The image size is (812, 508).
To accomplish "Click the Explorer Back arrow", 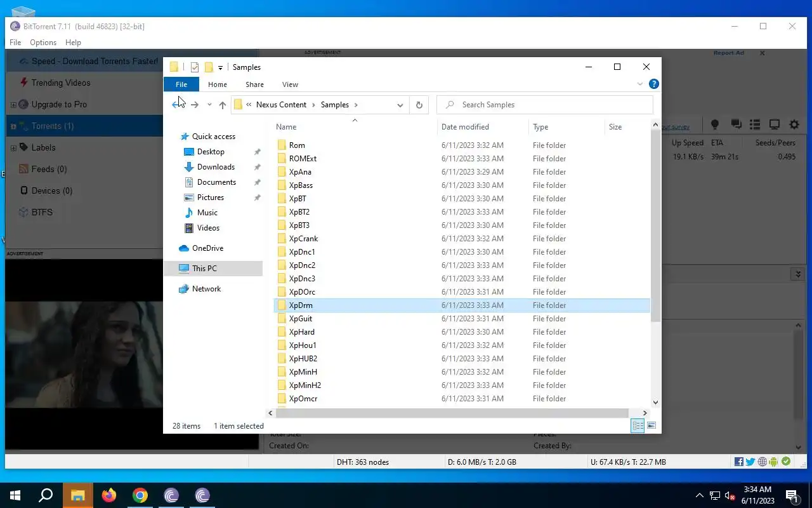I will point(177,105).
